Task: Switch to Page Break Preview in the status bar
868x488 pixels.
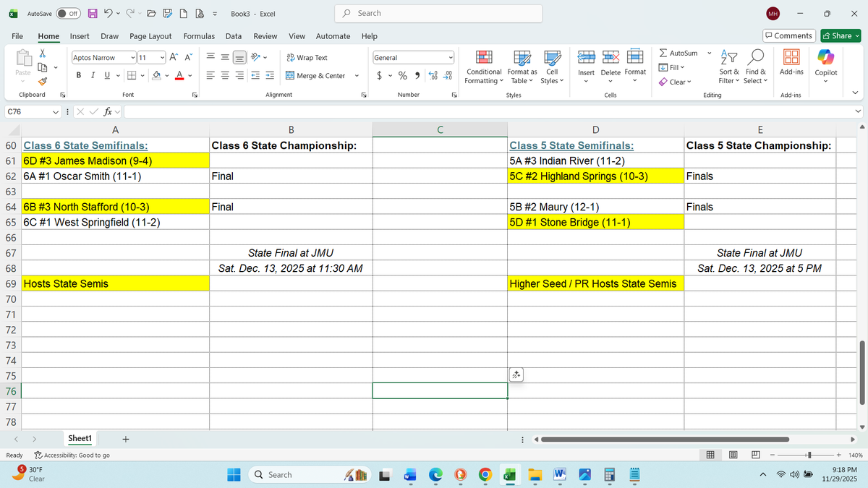Action: [755, 455]
